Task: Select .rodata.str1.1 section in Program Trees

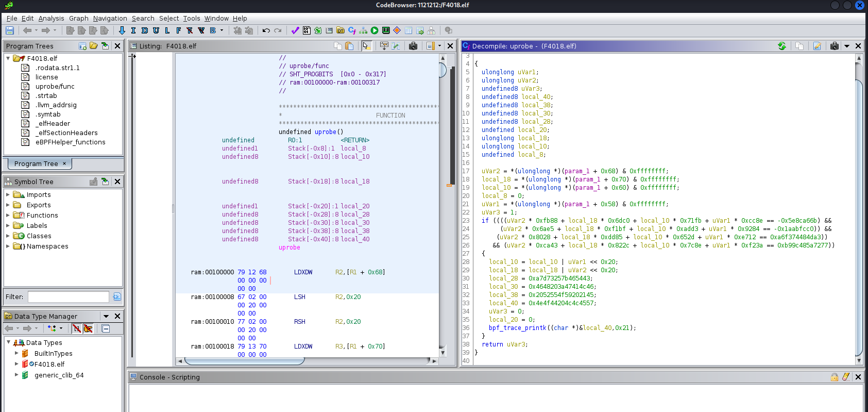Action: pyautogui.click(x=57, y=68)
